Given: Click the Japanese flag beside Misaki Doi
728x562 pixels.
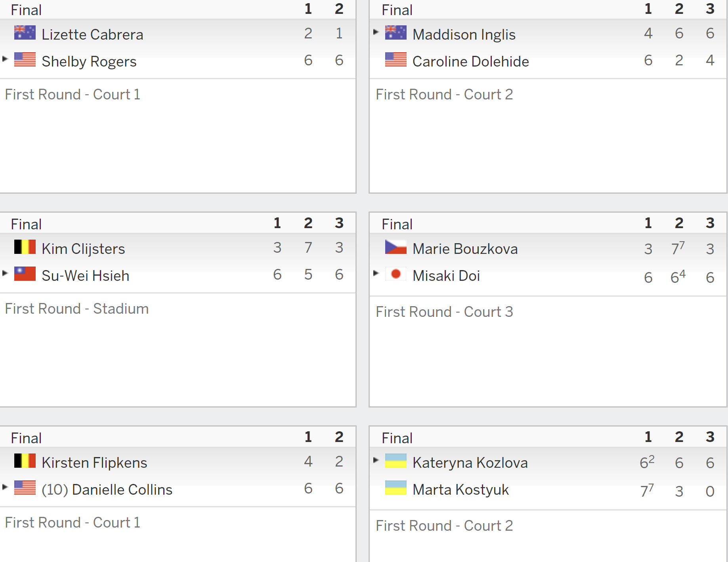Looking at the screenshot, I should pos(396,274).
